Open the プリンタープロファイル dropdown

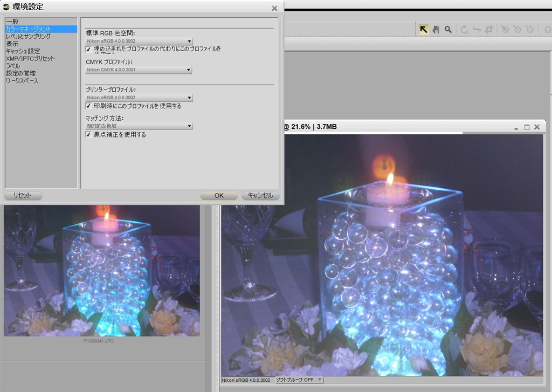(139, 98)
